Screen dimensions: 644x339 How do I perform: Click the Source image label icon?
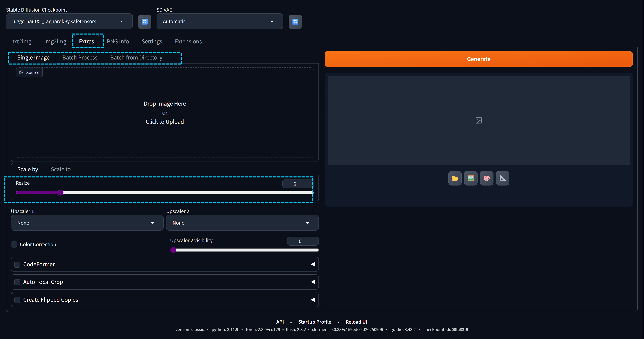point(21,72)
